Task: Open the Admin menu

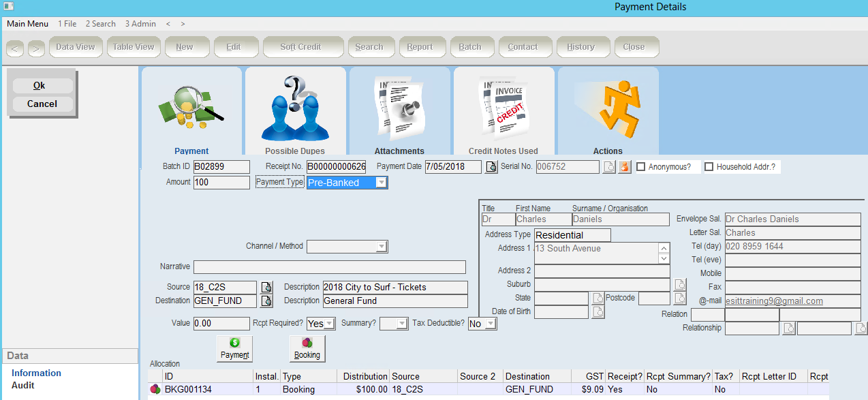Action: [140, 24]
